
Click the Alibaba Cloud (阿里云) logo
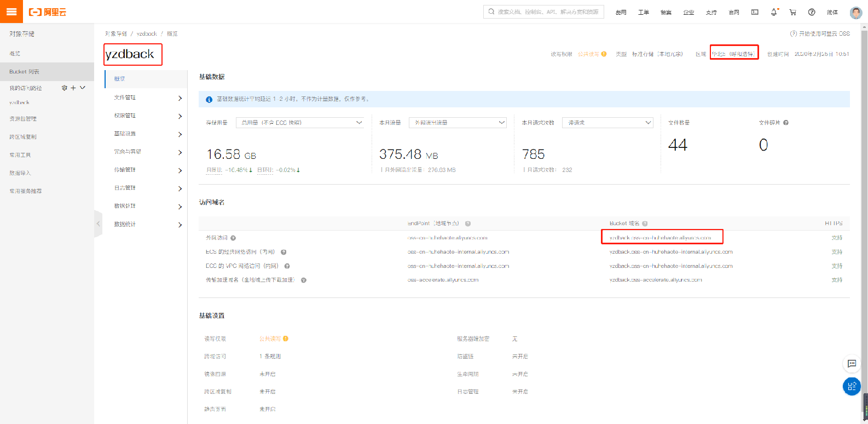[x=48, y=12]
